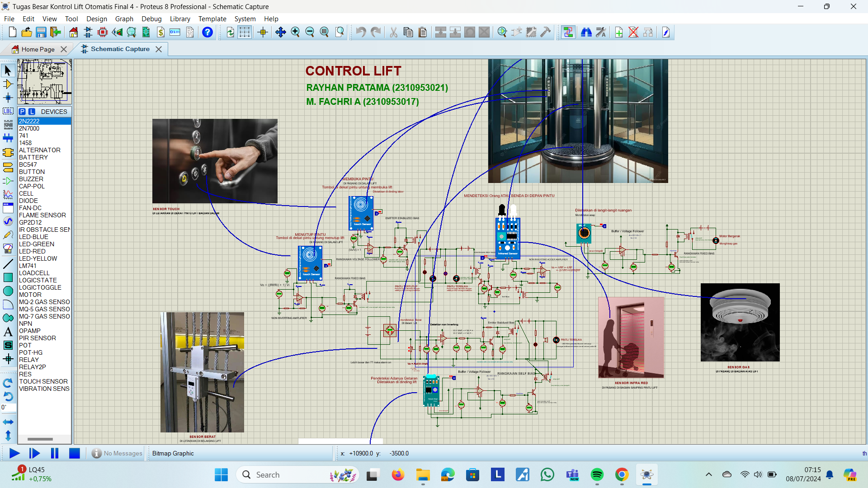Stop the simulation with Stop button
This screenshot has height=488, width=868.
point(75,453)
